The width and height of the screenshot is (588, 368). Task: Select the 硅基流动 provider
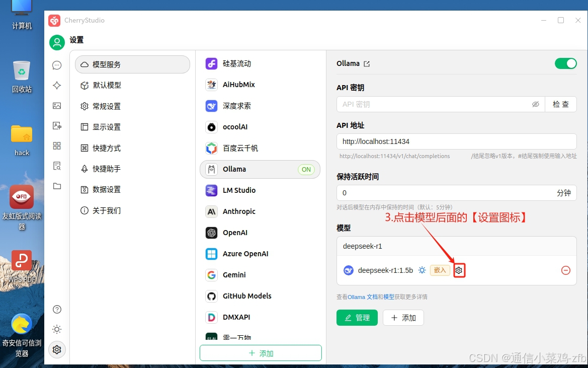260,64
